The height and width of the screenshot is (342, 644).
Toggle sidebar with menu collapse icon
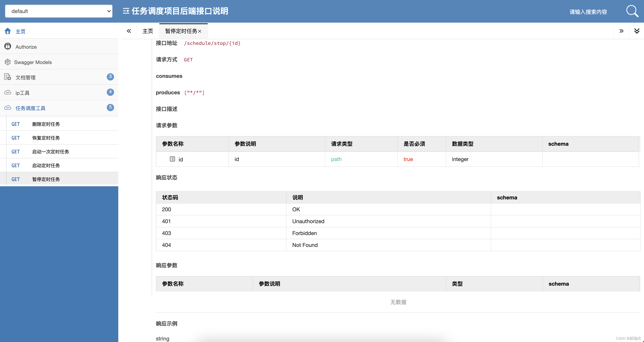tap(126, 11)
